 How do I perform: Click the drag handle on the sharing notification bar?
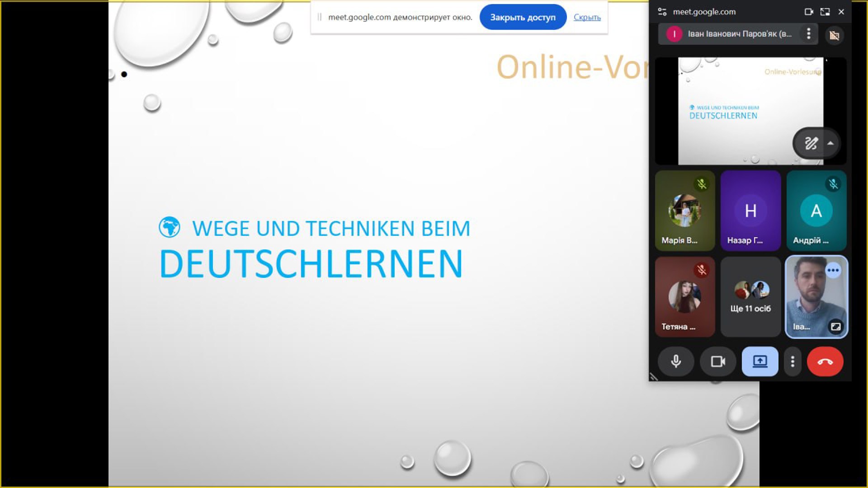click(x=320, y=17)
